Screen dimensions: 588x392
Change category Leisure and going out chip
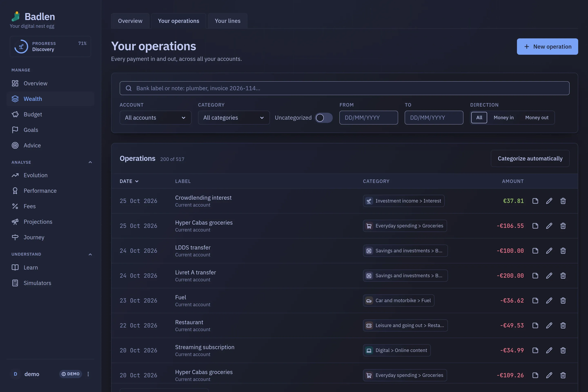click(405, 325)
